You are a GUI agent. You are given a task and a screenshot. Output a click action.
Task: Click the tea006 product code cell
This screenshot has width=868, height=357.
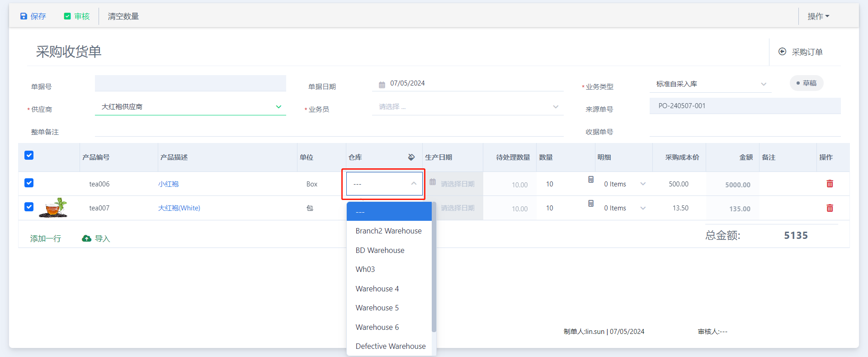coord(99,184)
